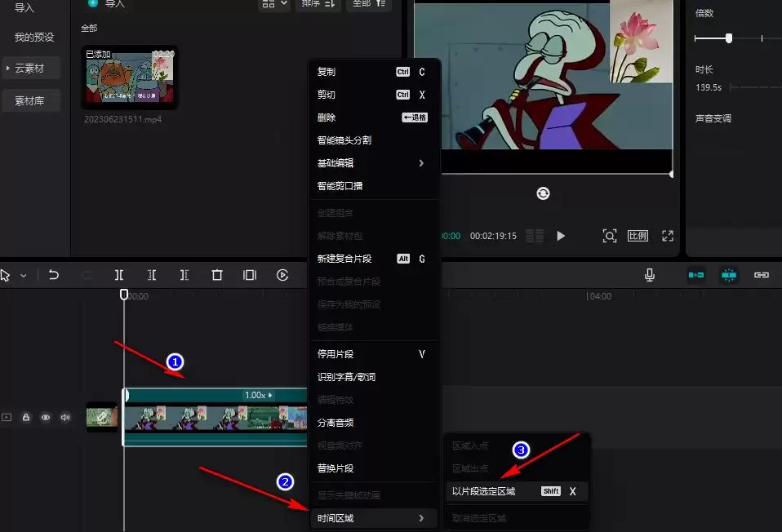This screenshot has height=532, width=782.
Task: Click the magnifier icon below the preview window
Action: tap(609, 235)
